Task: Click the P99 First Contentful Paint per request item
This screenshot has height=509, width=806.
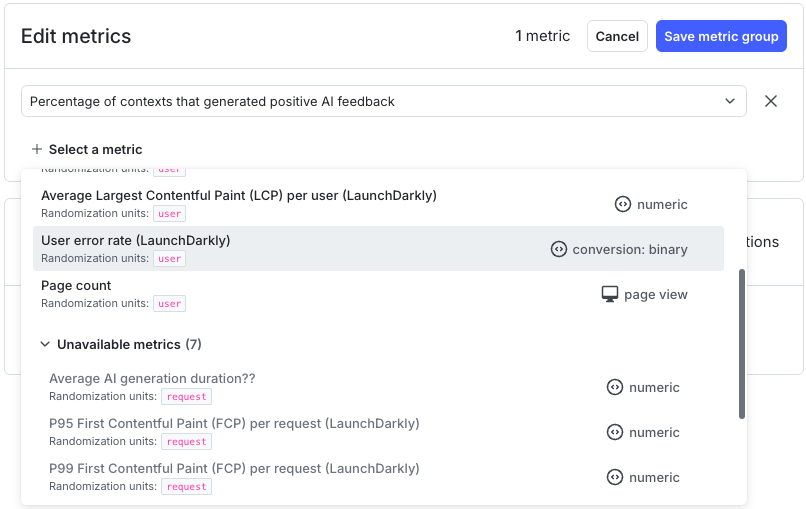Action: (234, 468)
